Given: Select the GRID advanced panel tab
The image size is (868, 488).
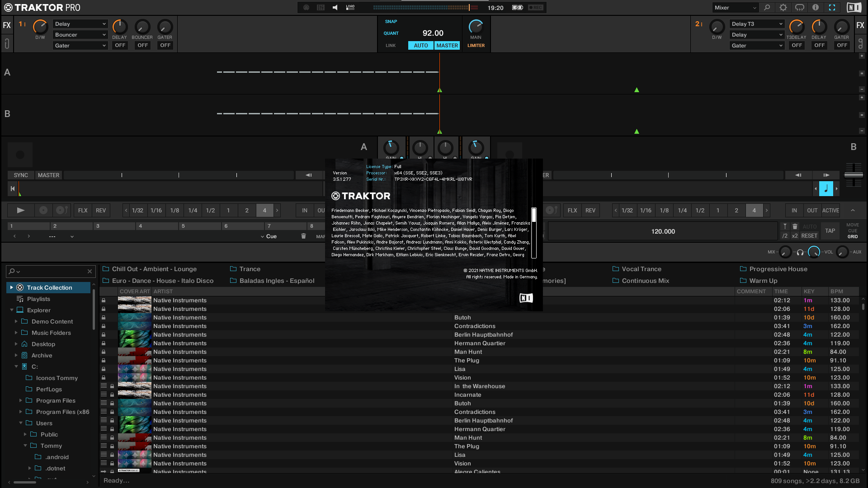Looking at the screenshot, I should click(853, 237).
